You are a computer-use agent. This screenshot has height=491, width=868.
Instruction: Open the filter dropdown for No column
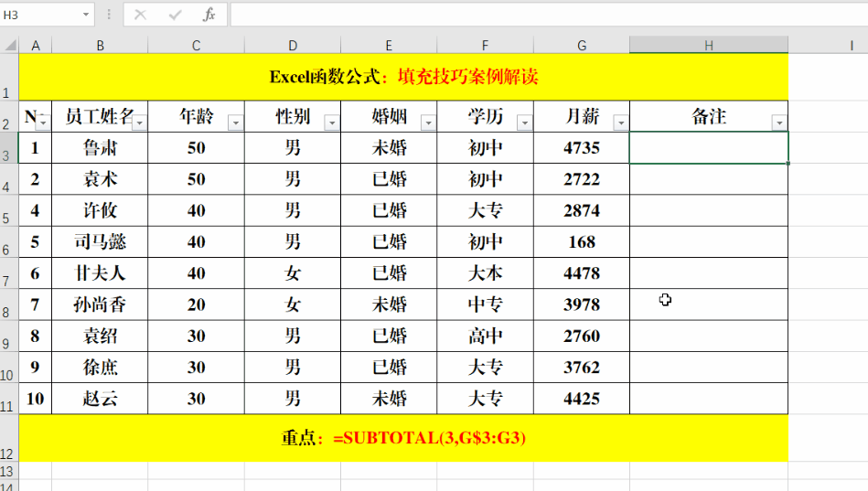click(44, 123)
